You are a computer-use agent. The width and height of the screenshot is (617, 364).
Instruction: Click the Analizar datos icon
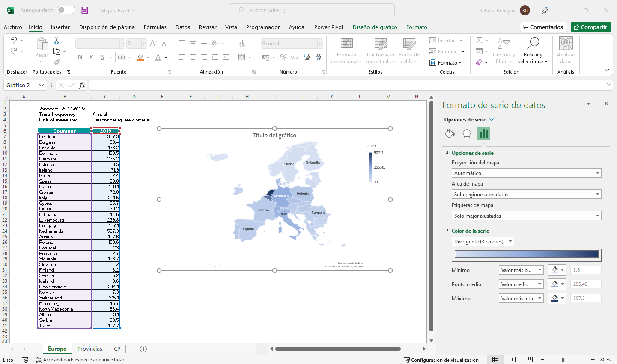click(566, 44)
